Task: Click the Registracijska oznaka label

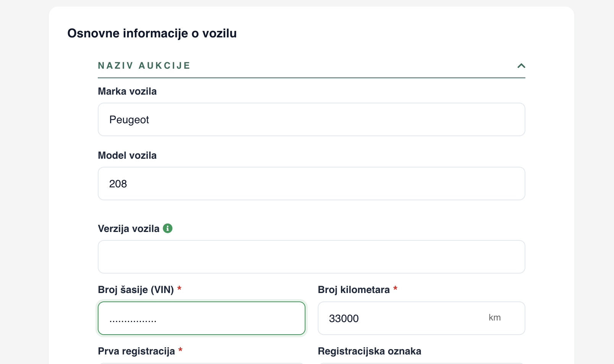Action: [370, 351]
